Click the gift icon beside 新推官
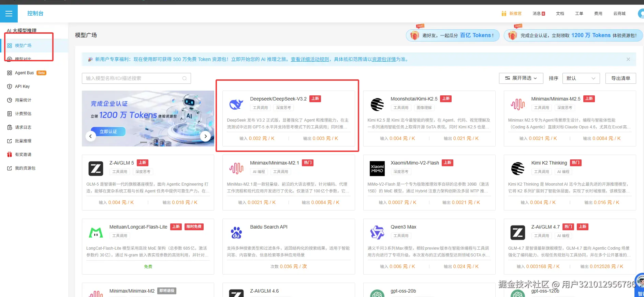 tap(504, 14)
